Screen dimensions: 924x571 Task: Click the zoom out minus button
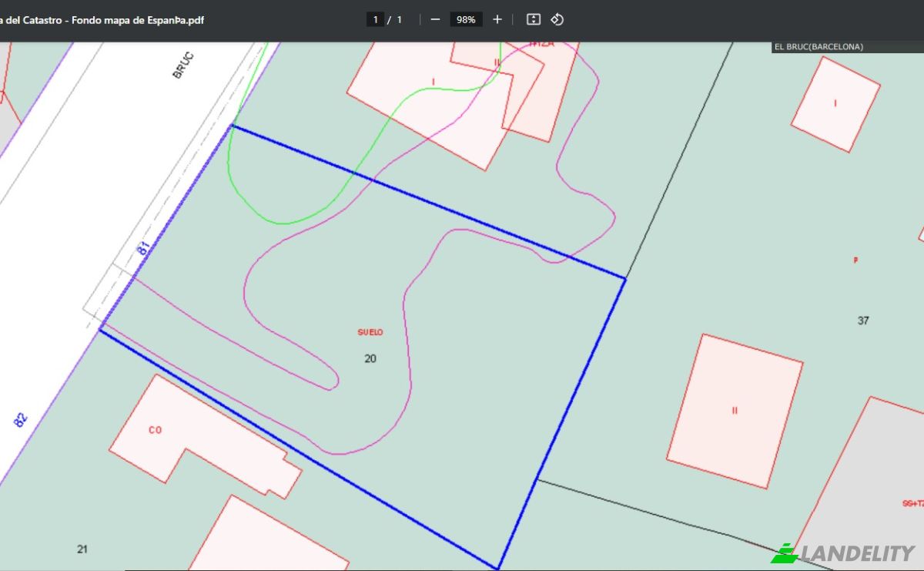click(435, 19)
